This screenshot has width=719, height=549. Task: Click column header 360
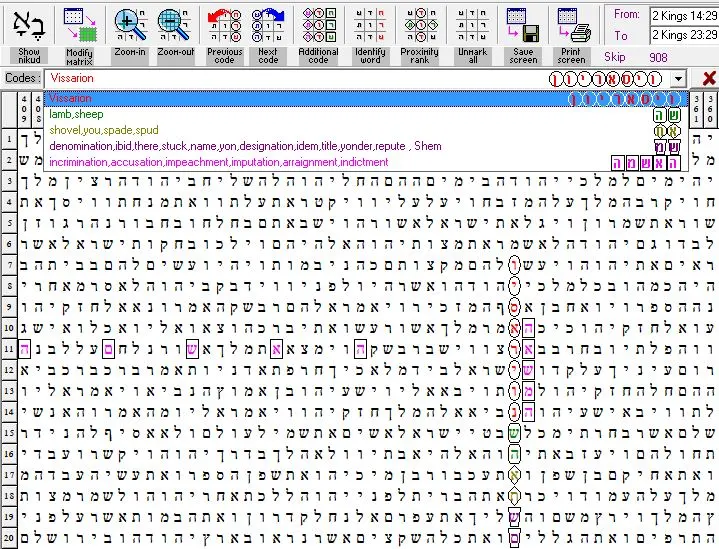click(x=710, y=109)
